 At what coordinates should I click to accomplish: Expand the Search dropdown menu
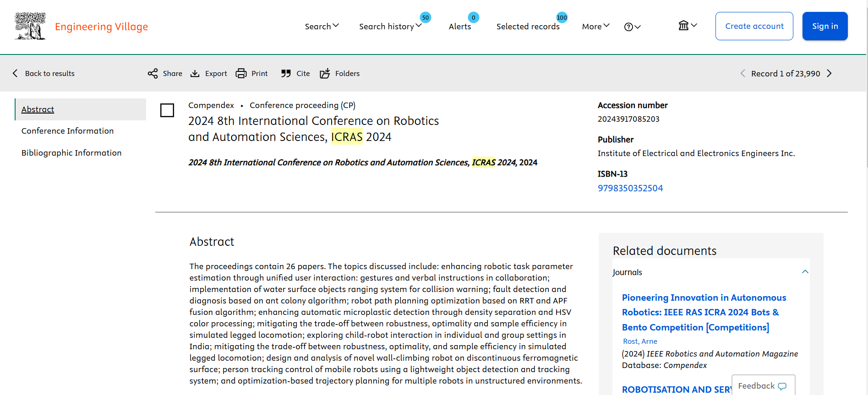point(322,27)
